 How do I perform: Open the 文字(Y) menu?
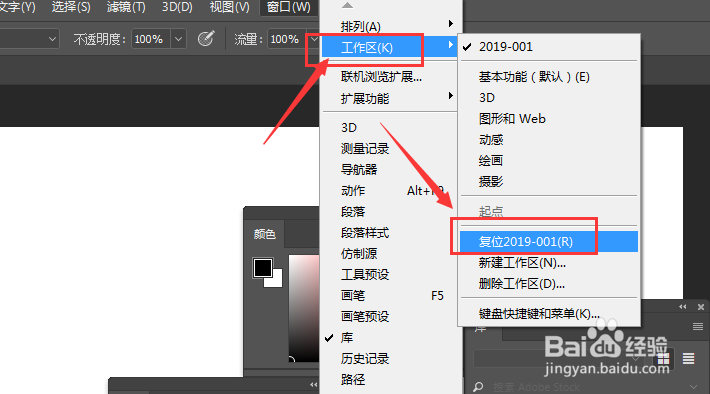click(17, 7)
